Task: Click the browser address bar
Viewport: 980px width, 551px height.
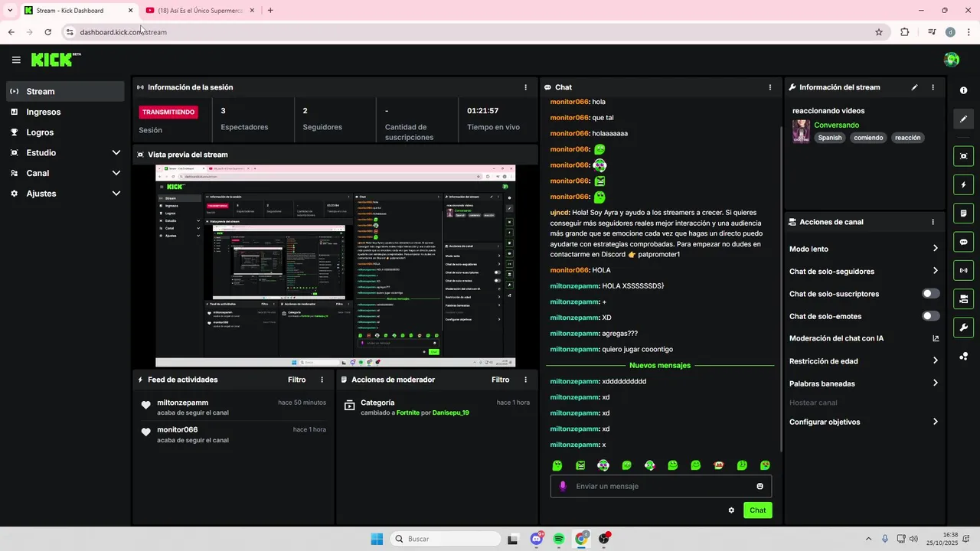Action: point(475,32)
